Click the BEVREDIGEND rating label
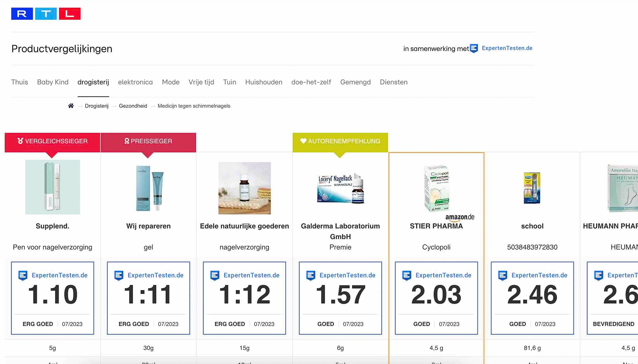This screenshot has height=364, width=638. point(613,324)
